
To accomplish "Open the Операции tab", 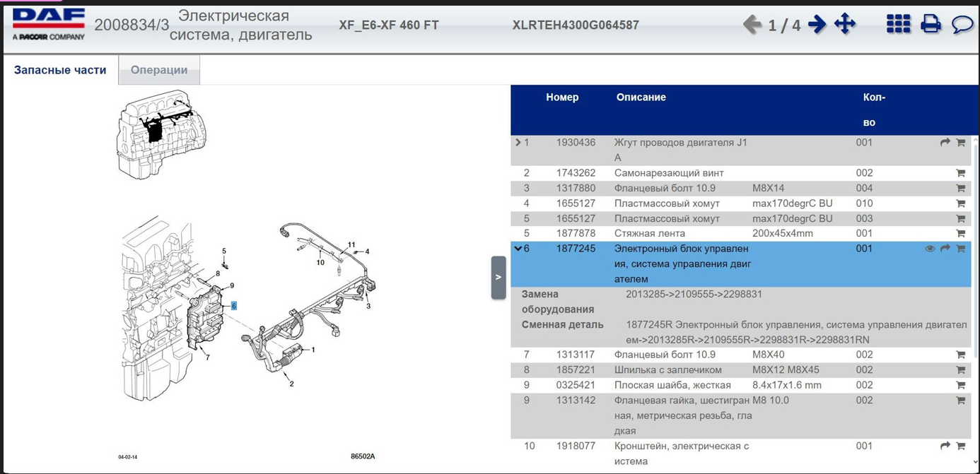I will (x=159, y=70).
